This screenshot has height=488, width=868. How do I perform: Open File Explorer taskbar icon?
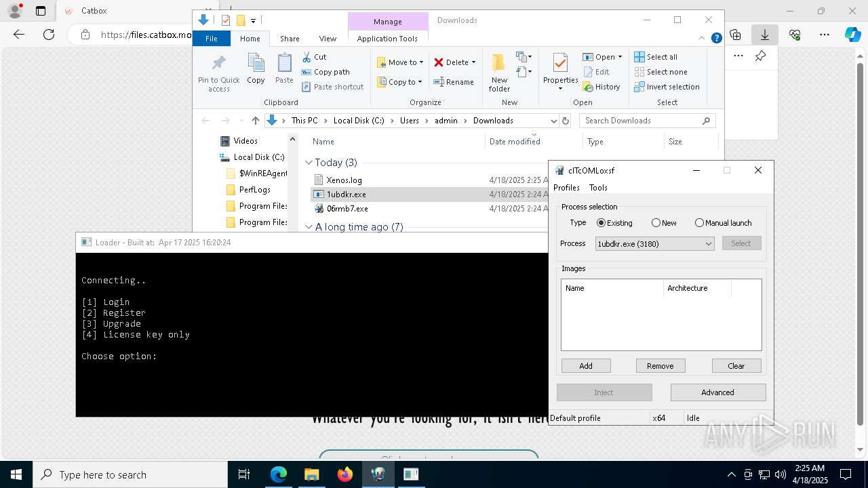pos(311,474)
